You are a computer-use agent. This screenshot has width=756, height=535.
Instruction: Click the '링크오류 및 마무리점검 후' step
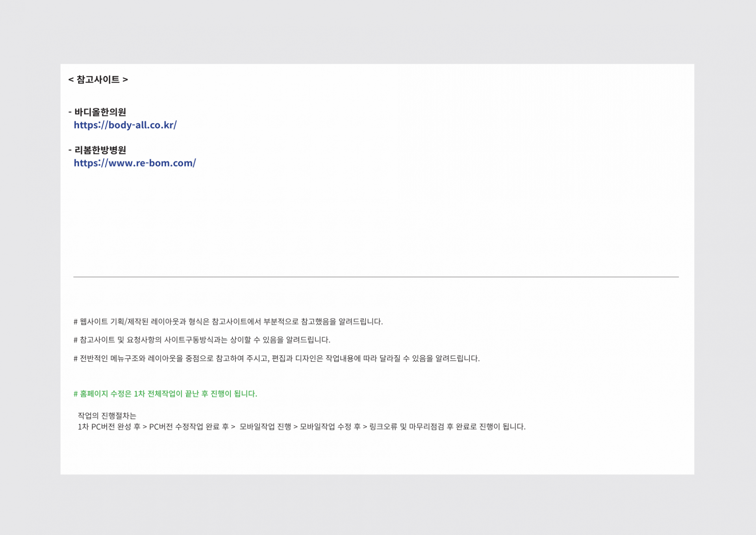pos(411,427)
